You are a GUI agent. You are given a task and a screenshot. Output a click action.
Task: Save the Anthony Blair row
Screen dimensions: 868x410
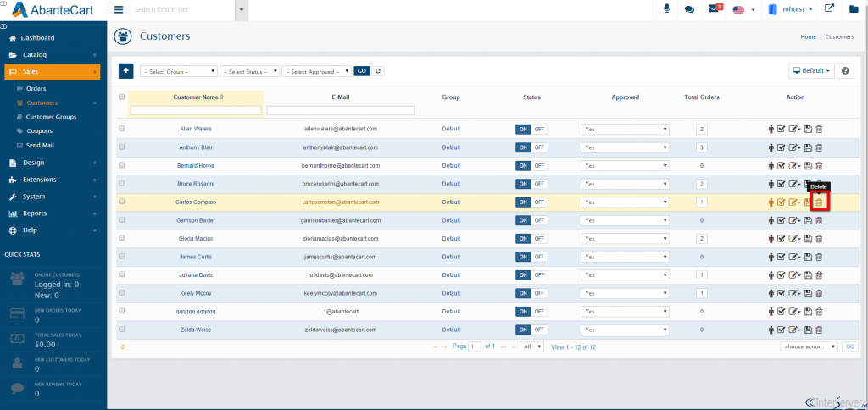pos(808,147)
